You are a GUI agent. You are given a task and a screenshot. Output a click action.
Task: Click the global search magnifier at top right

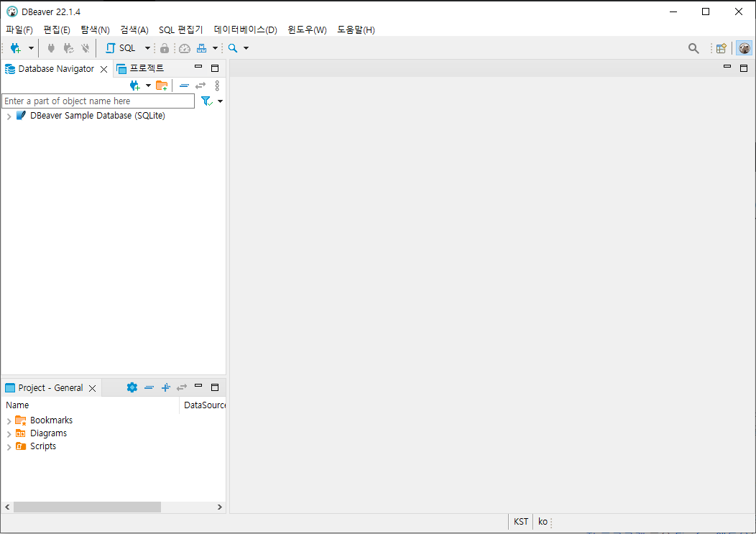point(693,48)
